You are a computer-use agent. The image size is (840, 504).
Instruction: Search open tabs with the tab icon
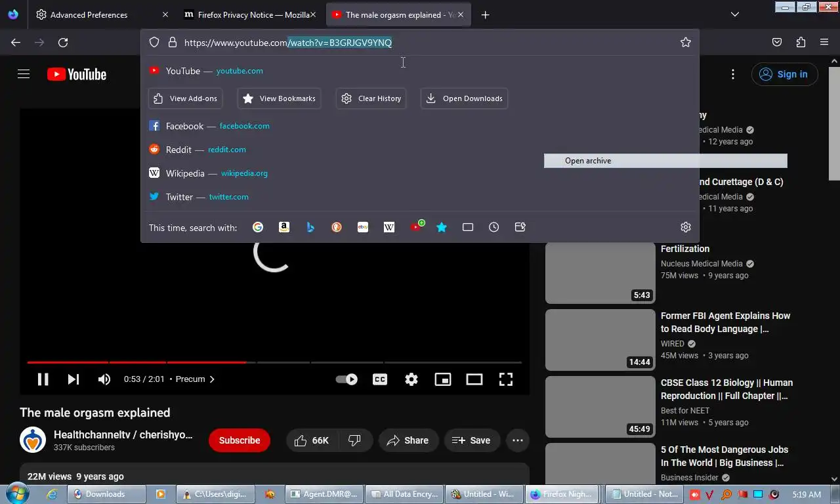pos(468,227)
